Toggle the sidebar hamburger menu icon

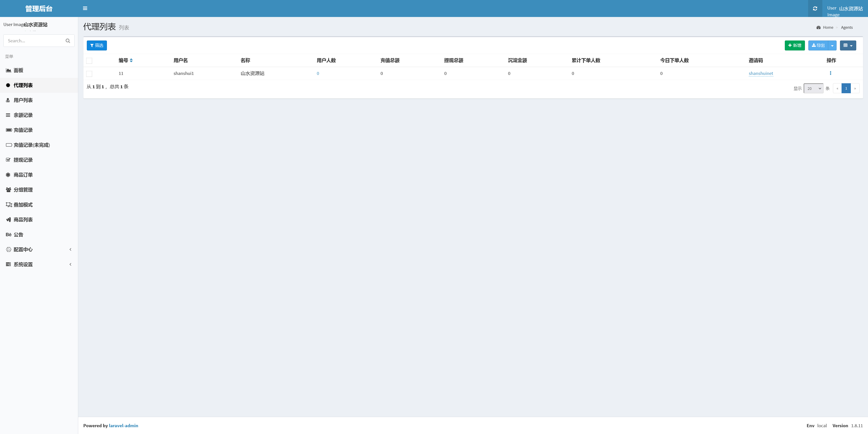[x=85, y=8]
